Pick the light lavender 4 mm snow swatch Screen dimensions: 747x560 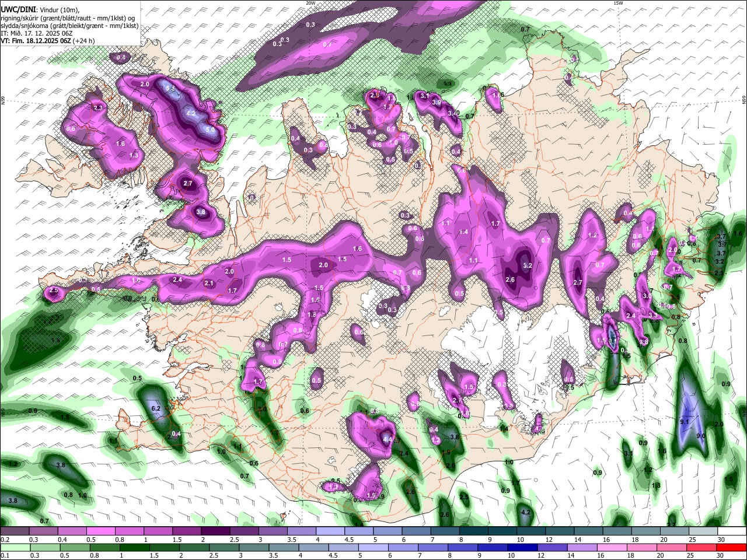[x=330, y=531]
